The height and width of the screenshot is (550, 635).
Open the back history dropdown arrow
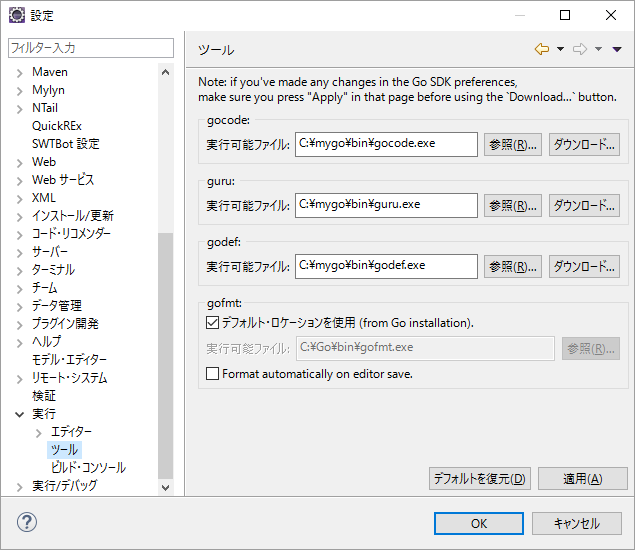pyautogui.click(x=560, y=49)
